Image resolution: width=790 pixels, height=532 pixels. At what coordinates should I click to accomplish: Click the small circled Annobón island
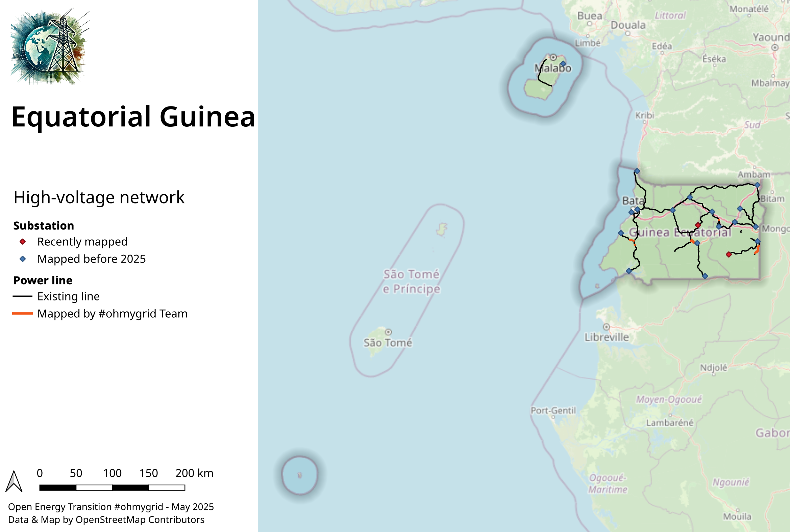299,475
